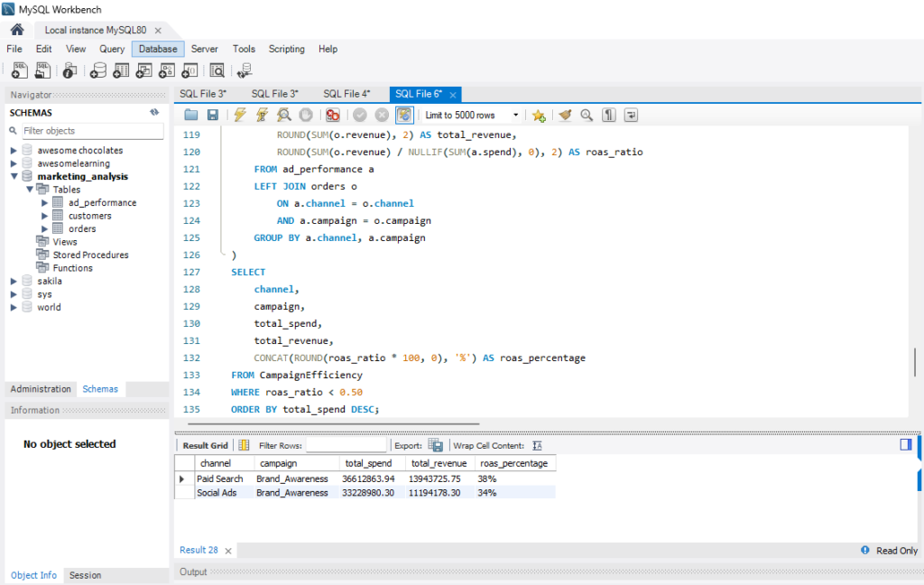924x585 pixels.
Task: Execute statement under cursor icon
Action: click(x=262, y=115)
